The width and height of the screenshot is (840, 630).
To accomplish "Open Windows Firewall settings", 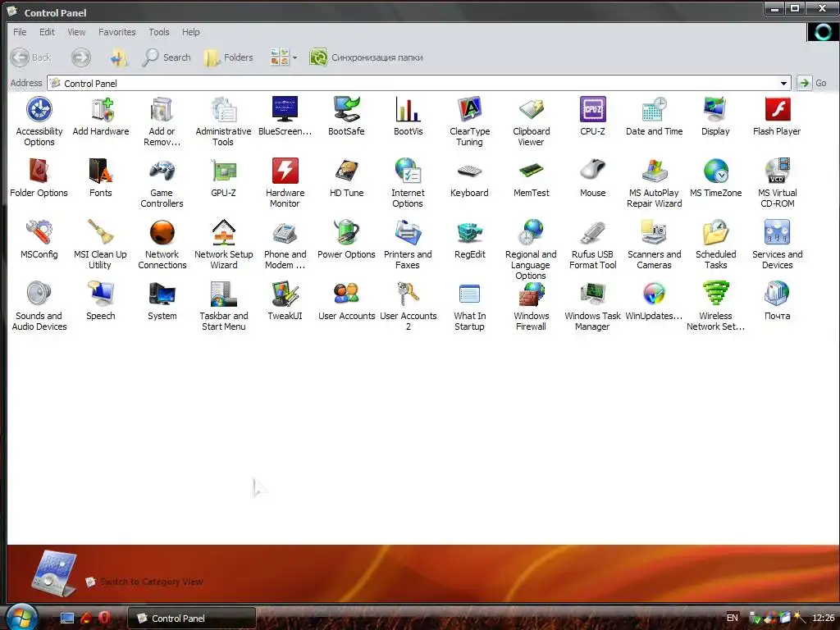I will (532, 306).
